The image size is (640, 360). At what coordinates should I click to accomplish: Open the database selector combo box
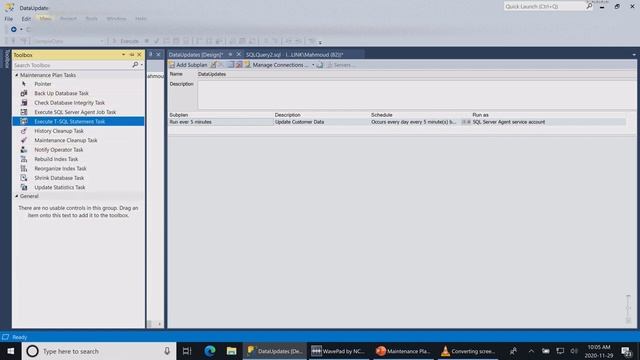(68, 41)
